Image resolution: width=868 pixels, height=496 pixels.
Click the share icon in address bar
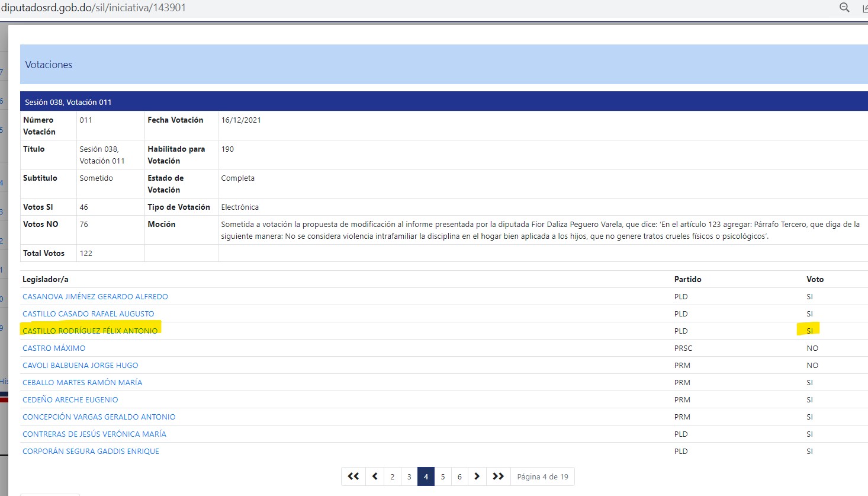tap(865, 8)
